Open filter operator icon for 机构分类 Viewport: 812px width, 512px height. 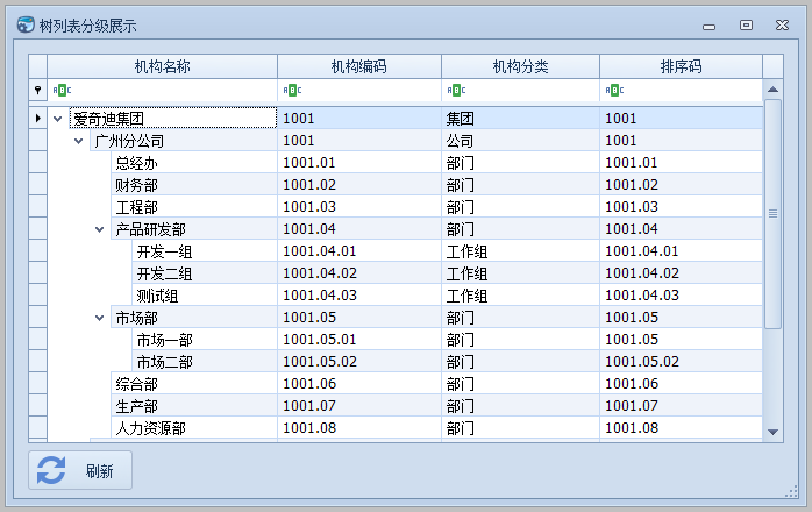[x=456, y=90]
